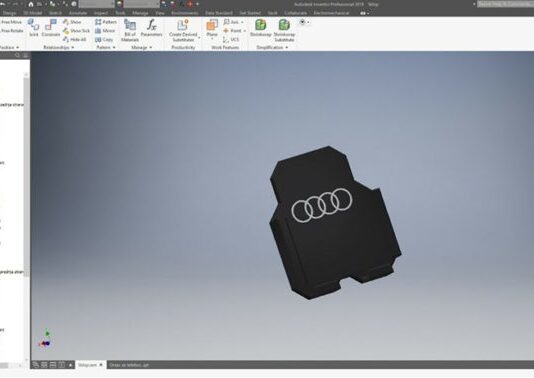Select the Joint tool icon

(x=33, y=25)
